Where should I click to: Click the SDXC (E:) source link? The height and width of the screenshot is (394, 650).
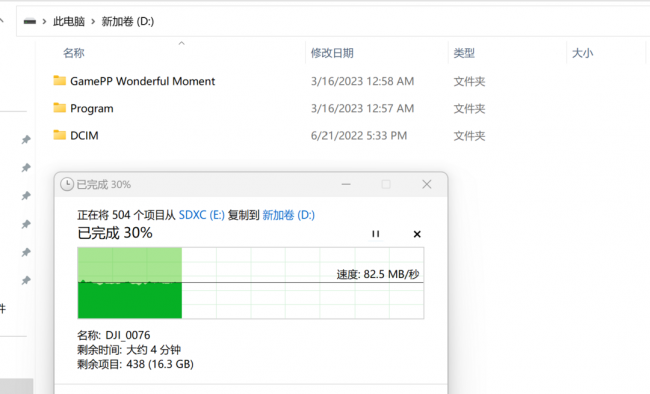pyautogui.click(x=201, y=215)
